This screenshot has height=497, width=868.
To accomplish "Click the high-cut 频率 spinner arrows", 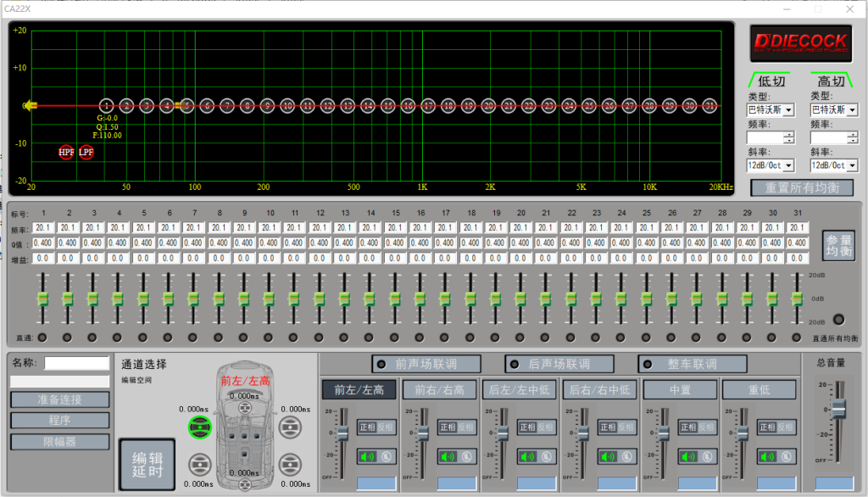I will (x=853, y=137).
